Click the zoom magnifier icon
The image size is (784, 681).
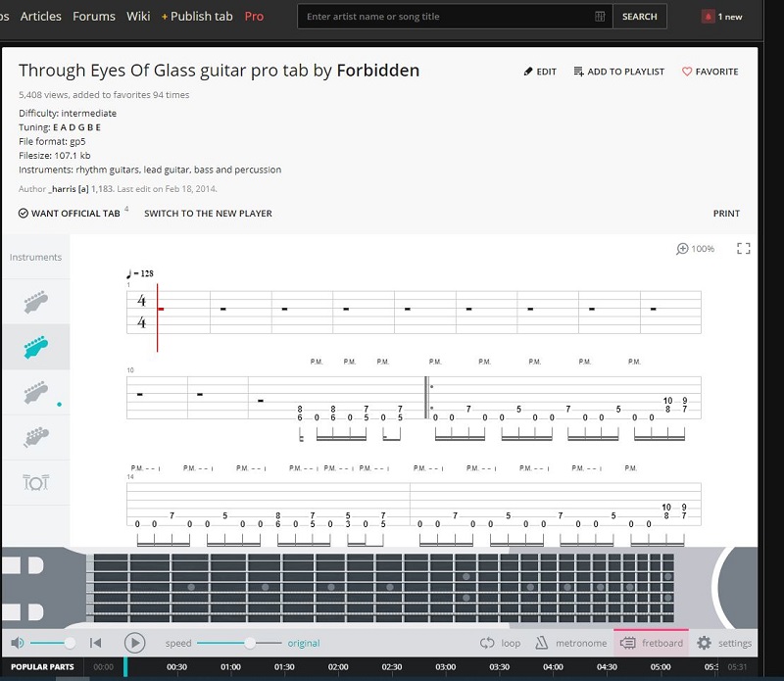(682, 249)
